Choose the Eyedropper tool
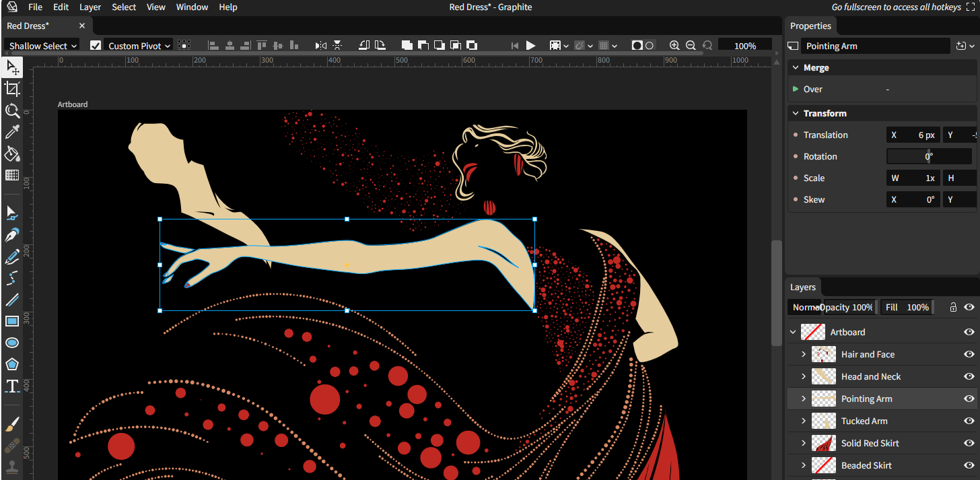The width and height of the screenshot is (980, 480). pyautogui.click(x=12, y=132)
